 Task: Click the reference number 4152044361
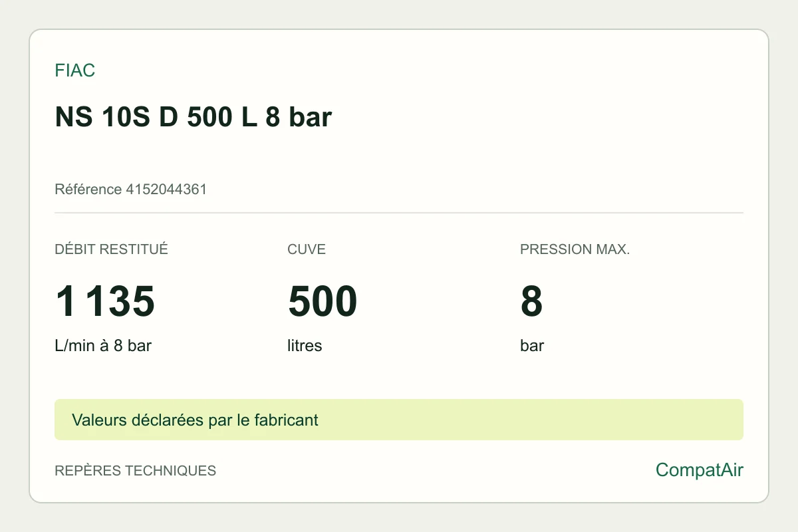pyautogui.click(x=166, y=190)
